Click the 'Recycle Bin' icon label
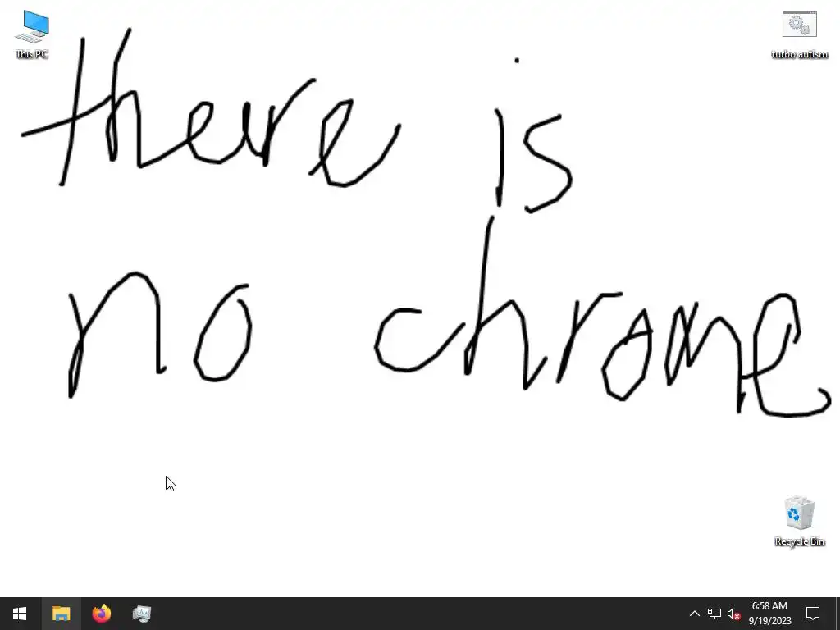Screen dimensions: 840x630 799,541
